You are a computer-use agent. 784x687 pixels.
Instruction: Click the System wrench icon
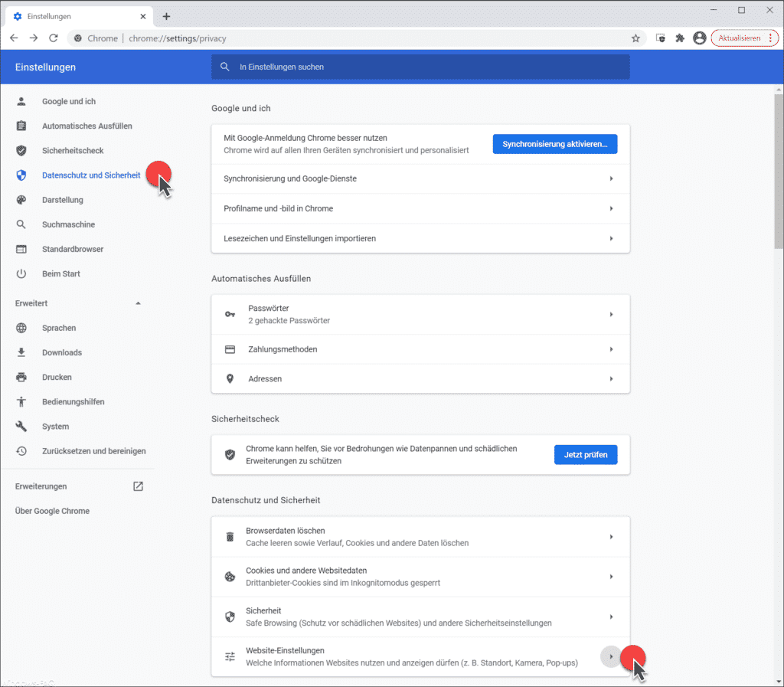coord(21,426)
